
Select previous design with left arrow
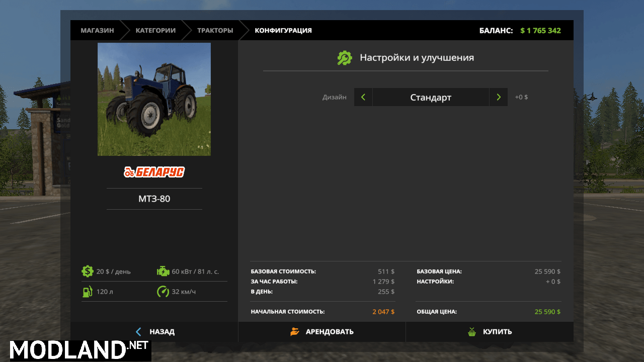363,97
